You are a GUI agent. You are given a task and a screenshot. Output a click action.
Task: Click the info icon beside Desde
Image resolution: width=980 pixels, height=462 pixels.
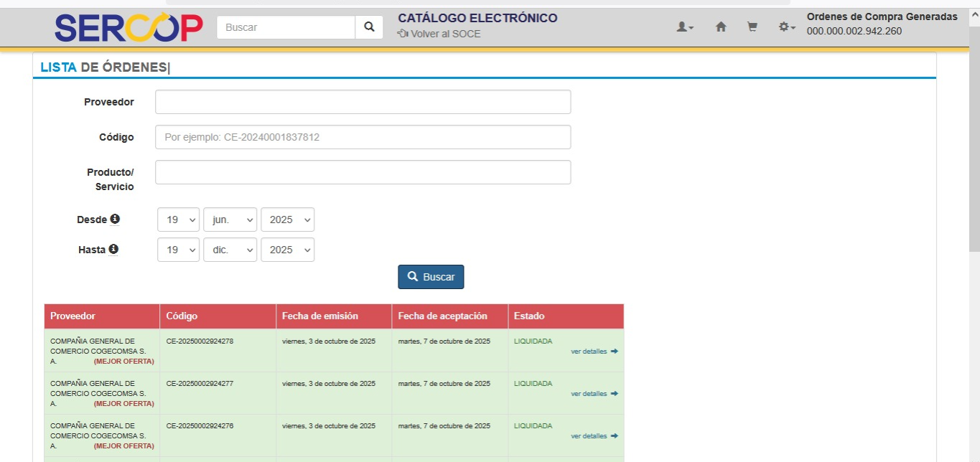point(115,219)
